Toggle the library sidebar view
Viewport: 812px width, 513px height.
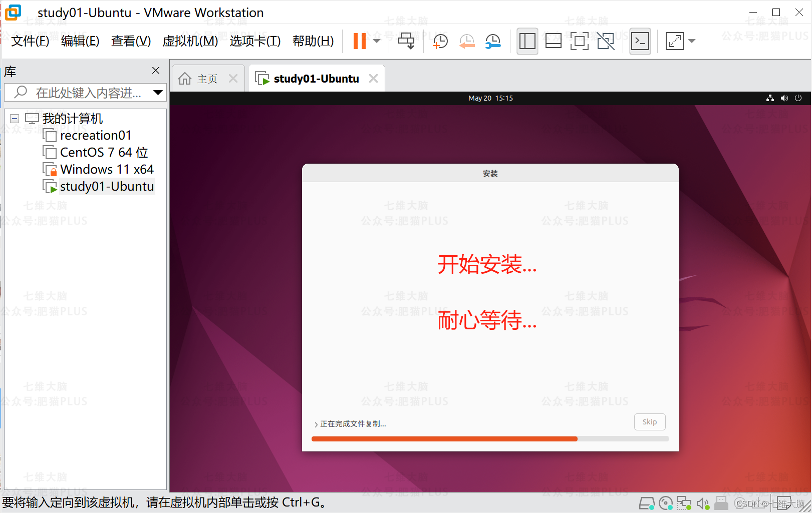[x=527, y=41]
